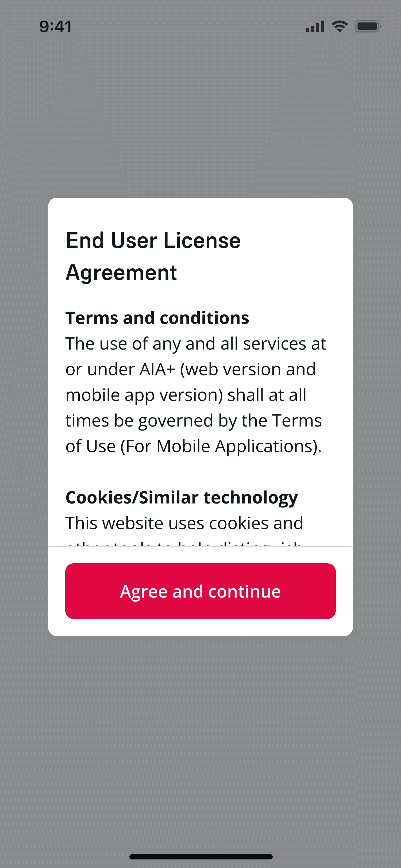Click the word "Agreement" in the title

121,272
